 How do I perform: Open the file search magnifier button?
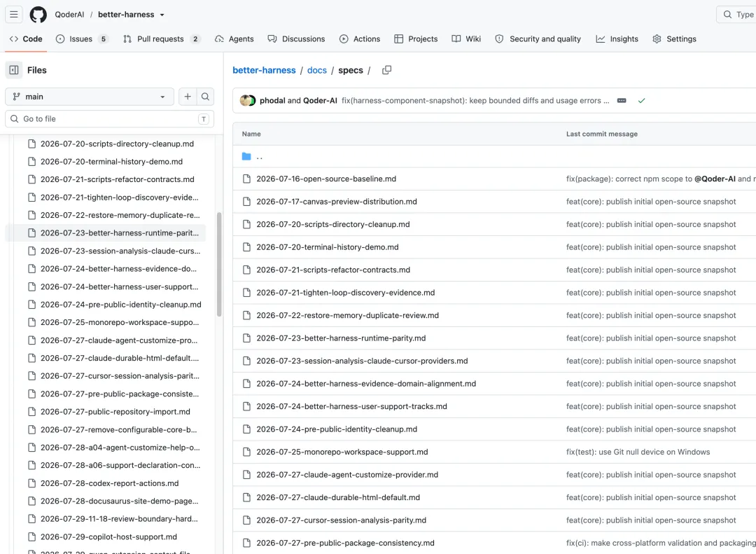pyautogui.click(x=205, y=97)
